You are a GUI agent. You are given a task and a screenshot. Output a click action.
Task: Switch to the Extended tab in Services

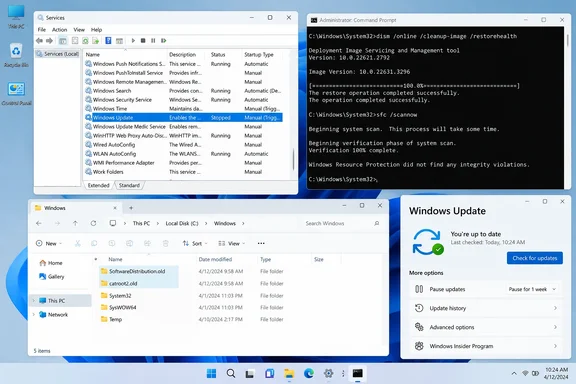pyautogui.click(x=98, y=186)
